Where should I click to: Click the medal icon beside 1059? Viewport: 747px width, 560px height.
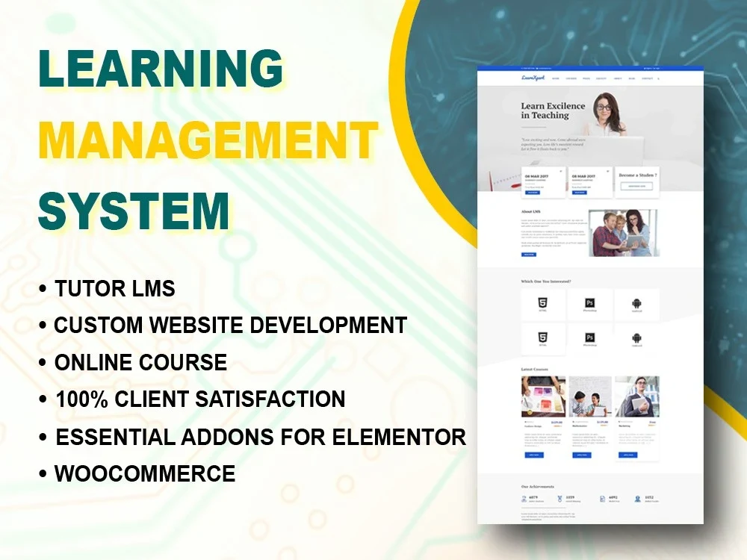click(x=560, y=499)
